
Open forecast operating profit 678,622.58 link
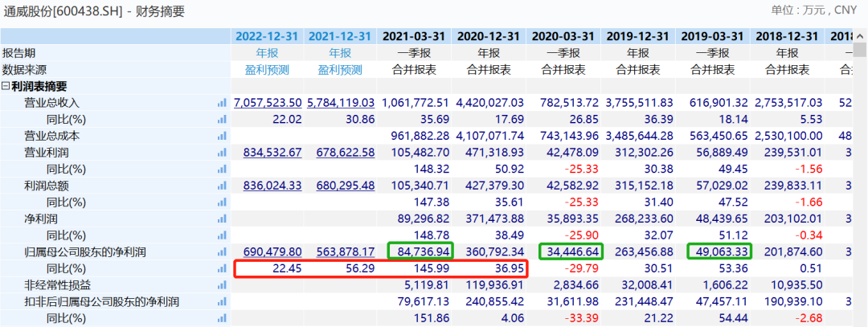point(346,153)
